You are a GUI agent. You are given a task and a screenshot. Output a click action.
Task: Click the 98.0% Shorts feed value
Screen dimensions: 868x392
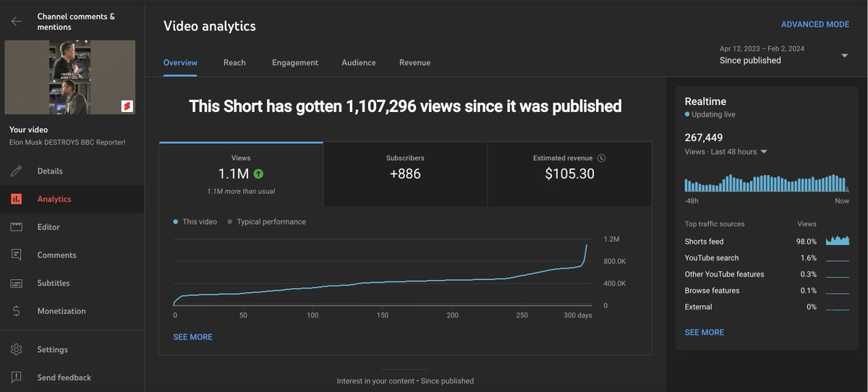pyautogui.click(x=807, y=242)
